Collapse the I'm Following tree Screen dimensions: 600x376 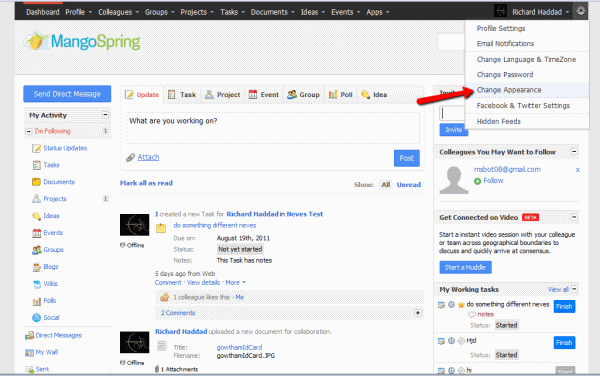pos(28,131)
